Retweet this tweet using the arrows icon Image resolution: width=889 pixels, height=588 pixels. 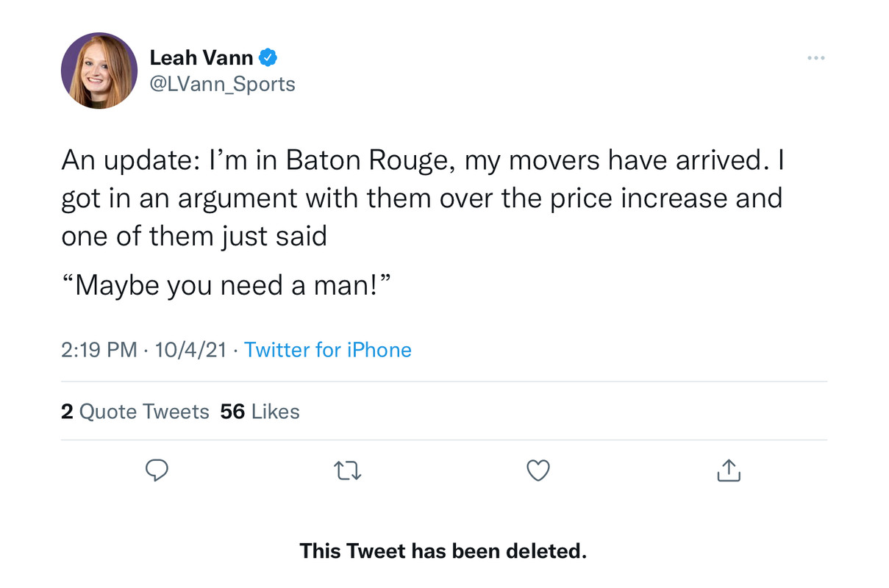coord(347,470)
